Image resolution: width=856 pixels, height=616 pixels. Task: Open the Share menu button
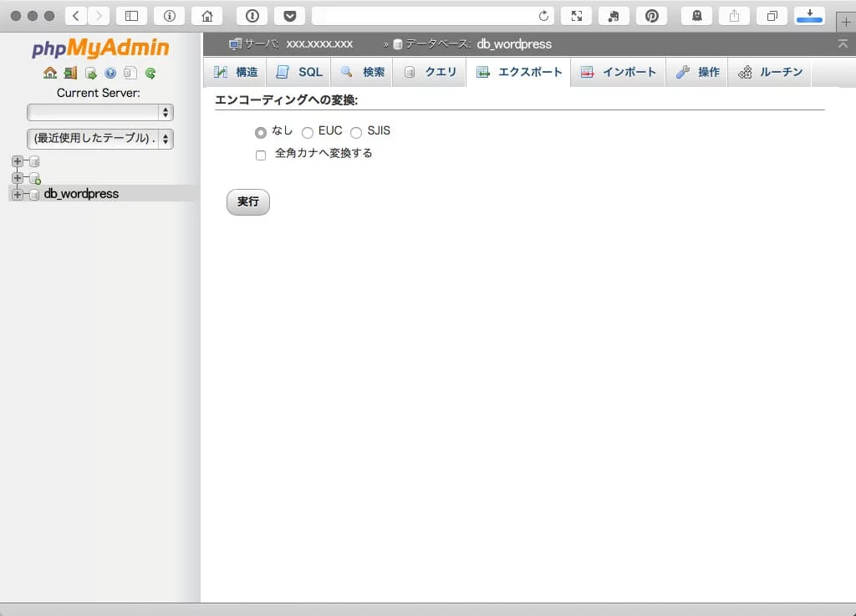734,16
